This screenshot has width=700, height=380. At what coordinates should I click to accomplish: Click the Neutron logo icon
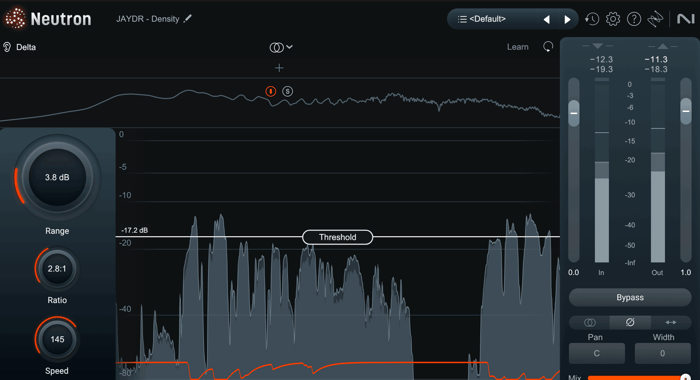pos(15,18)
